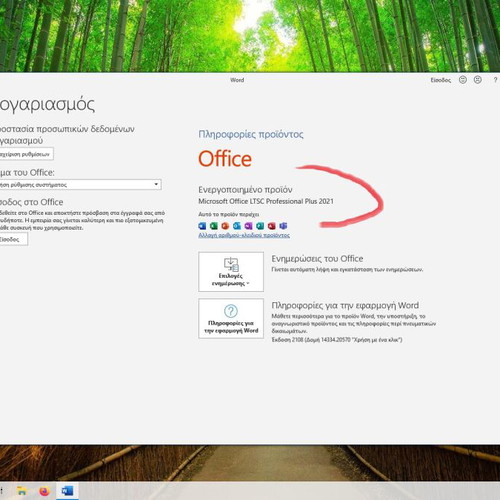500x500 pixels.
Task: Open File Explorer from the taskbar
Action: 22,491
